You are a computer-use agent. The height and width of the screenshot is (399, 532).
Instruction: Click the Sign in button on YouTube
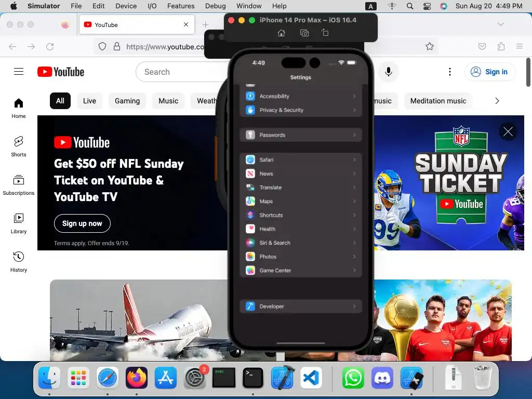(490, 72)
